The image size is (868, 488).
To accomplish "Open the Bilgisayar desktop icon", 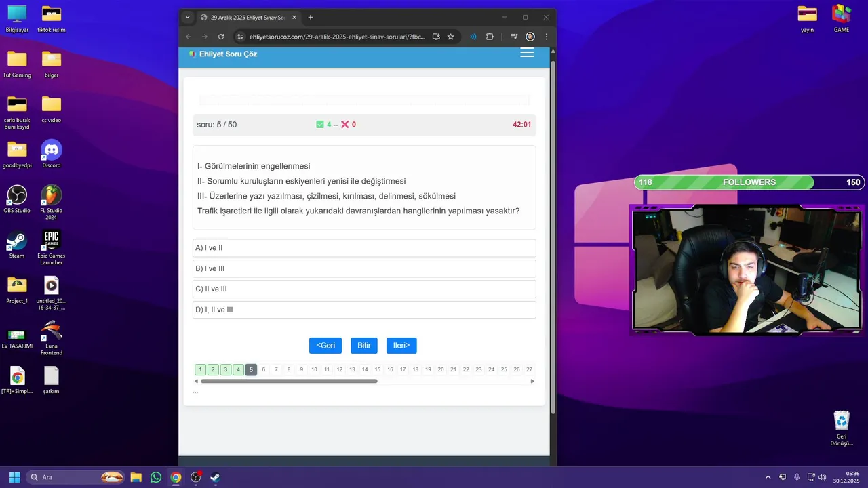I will coord(17,19).
